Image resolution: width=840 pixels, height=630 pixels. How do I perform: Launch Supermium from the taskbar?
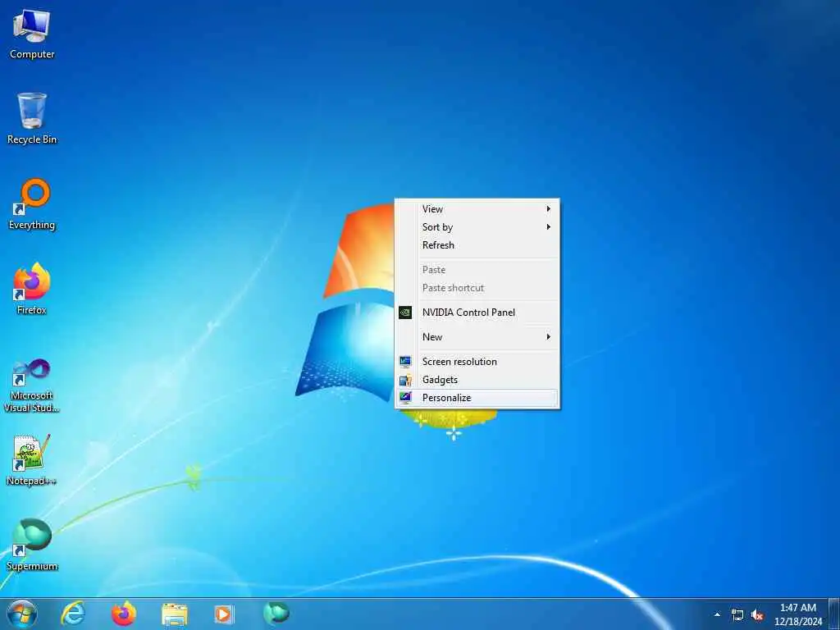[x=276, y=614]
